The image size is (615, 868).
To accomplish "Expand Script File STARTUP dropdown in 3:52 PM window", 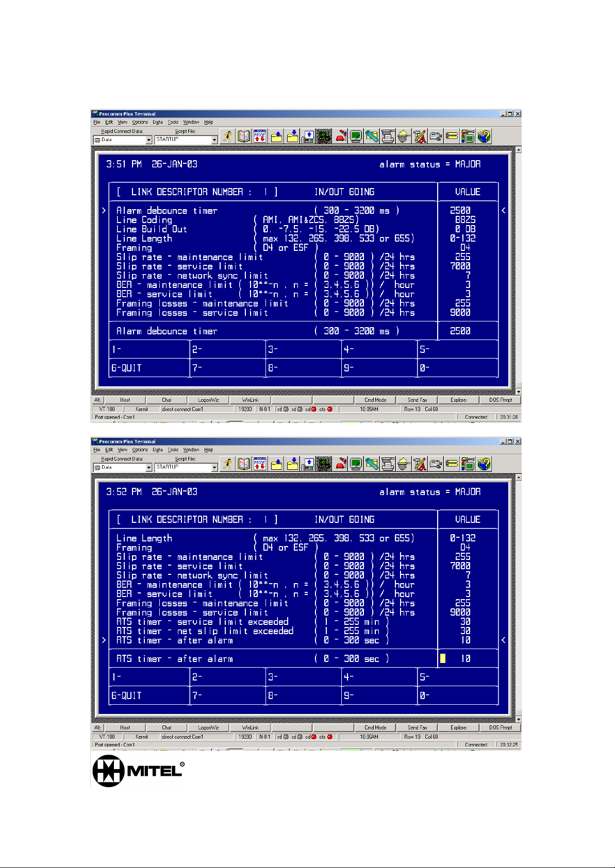I will (214, 468).
